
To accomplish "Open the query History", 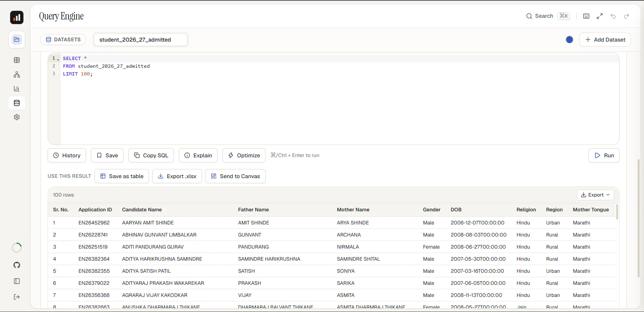I will [67, 155].
